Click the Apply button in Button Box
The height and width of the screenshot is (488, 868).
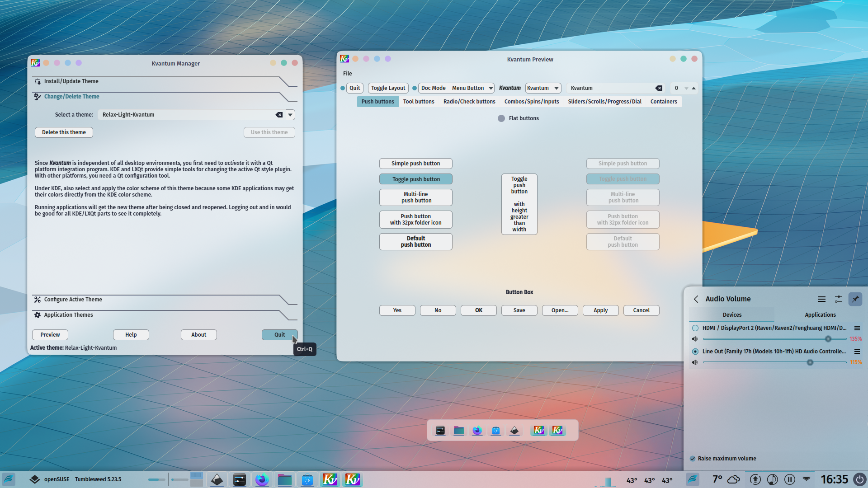[601, 310]
